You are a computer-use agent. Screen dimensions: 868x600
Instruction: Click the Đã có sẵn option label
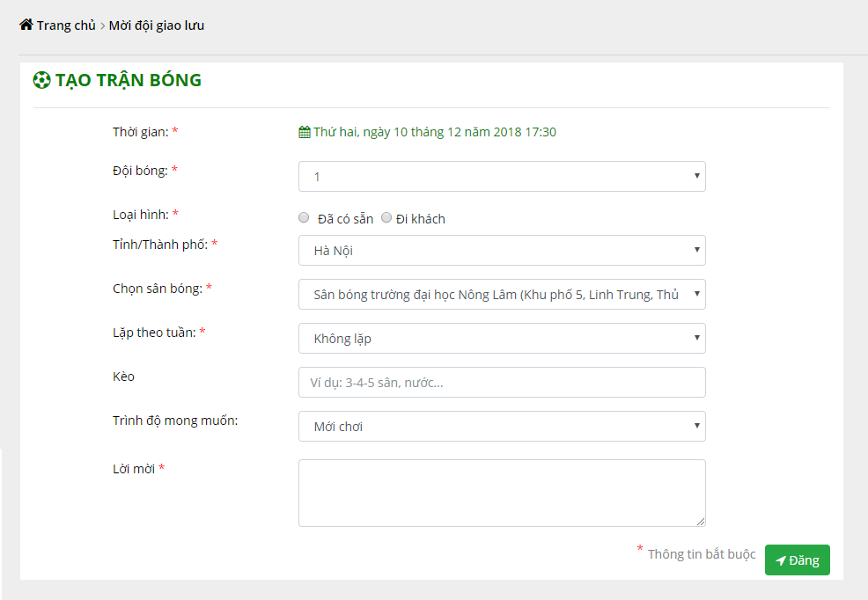pos(345,219)
